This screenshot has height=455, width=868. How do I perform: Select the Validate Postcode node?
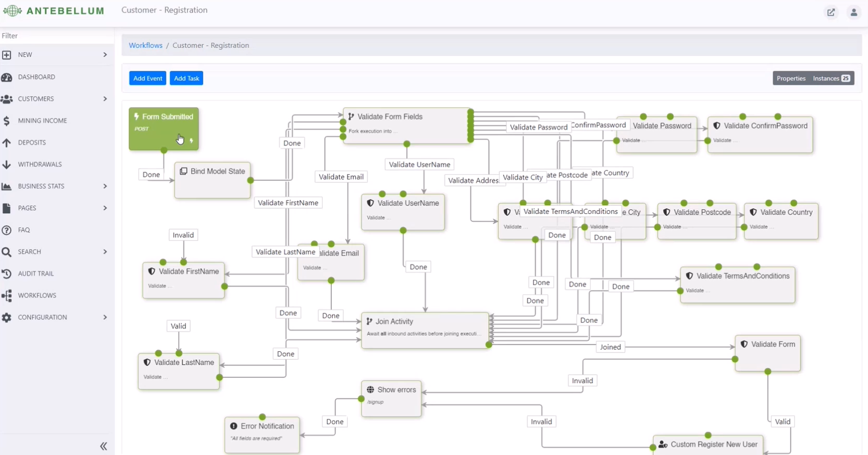click(x=697, y=221)
